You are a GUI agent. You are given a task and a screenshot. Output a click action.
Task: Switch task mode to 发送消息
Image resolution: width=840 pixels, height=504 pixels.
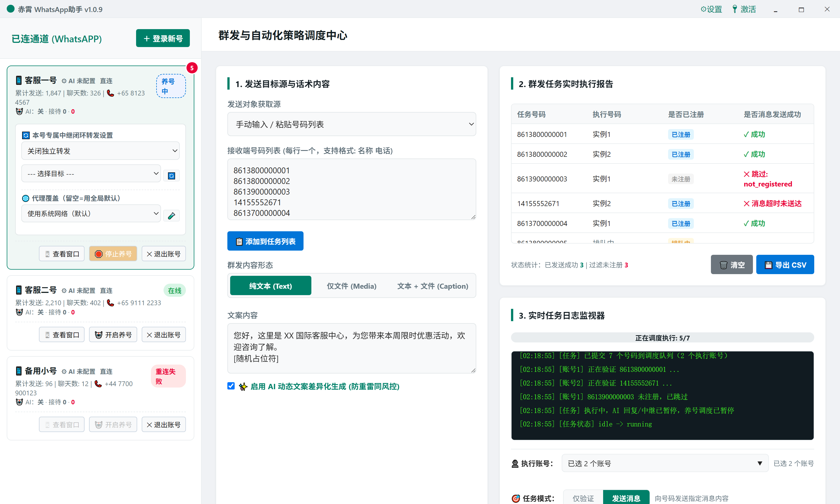point(626,498)
